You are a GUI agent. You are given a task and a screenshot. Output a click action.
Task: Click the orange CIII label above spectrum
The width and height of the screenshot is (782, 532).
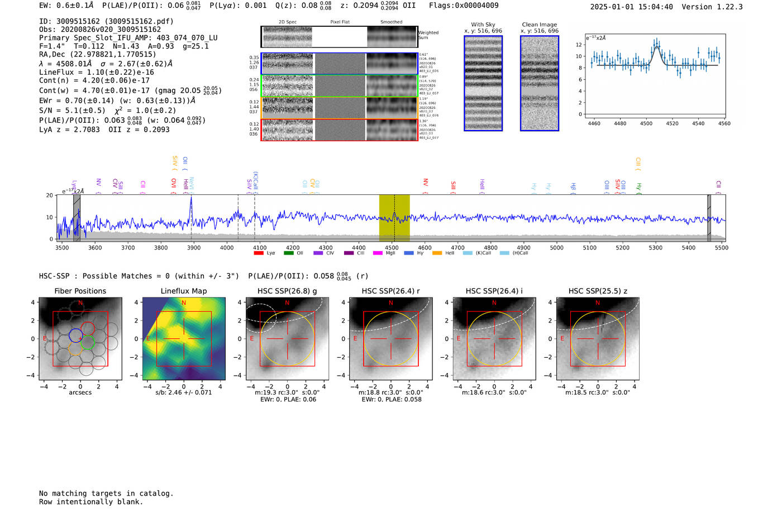tap(638, 164)
